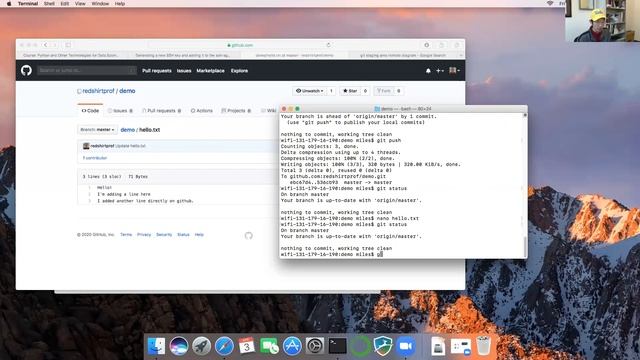Screen dimensions: 640x360
Task: Show Safari sidebar with the sidebar icon
Action: click(x=68, y=45)
